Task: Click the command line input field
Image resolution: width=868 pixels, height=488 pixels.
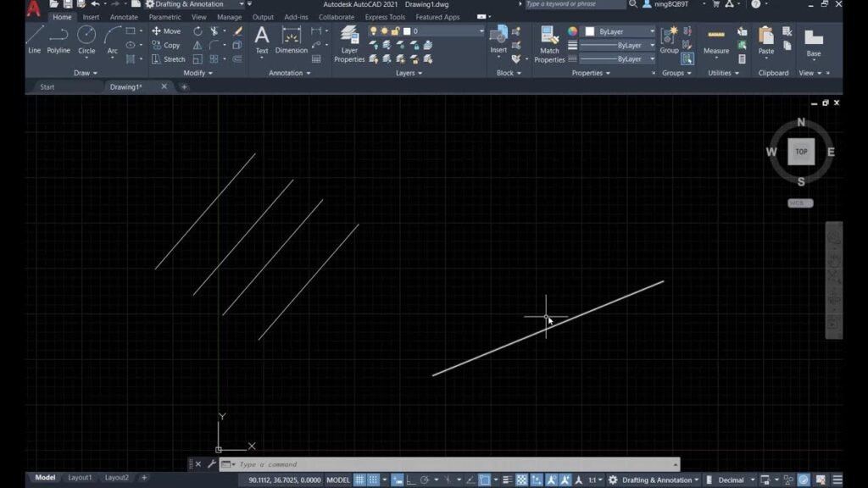Action: (x=454, y=464)
